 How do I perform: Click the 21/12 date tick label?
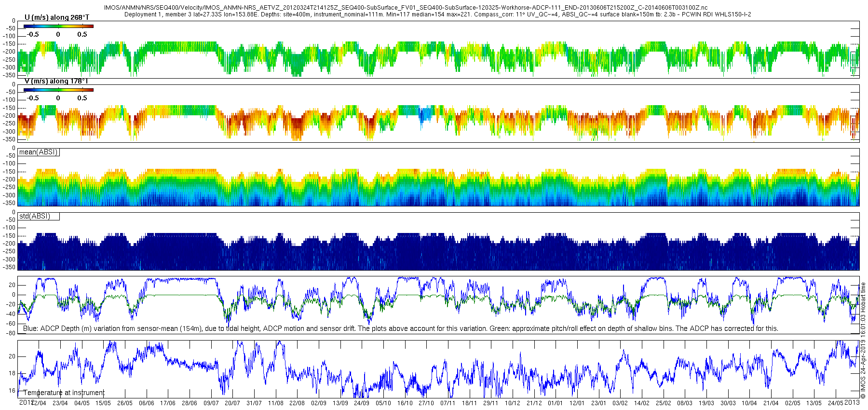(534, 403)
